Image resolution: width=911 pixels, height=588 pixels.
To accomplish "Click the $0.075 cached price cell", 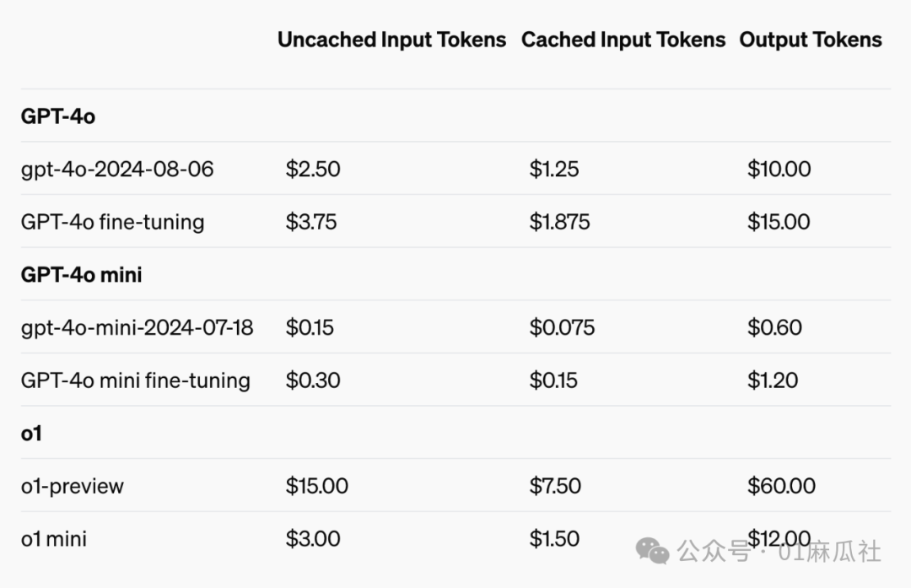I will (x=562, y=327).
